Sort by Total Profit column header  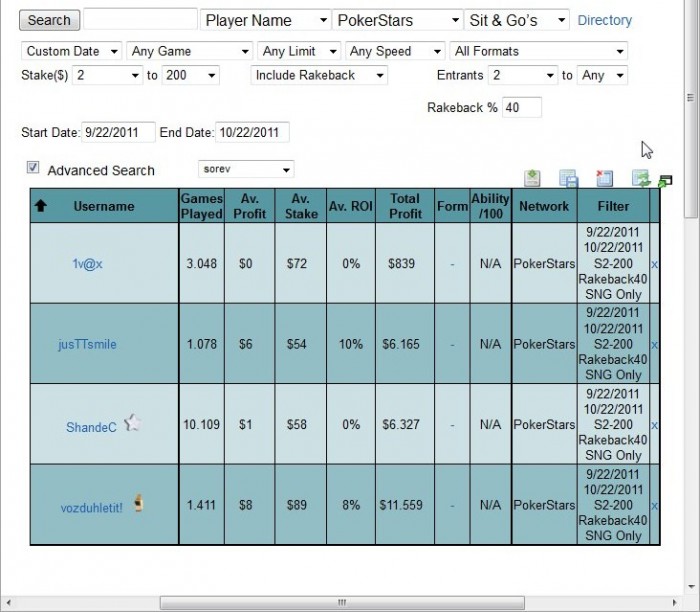pyautogui.click(x=405, y=206)
